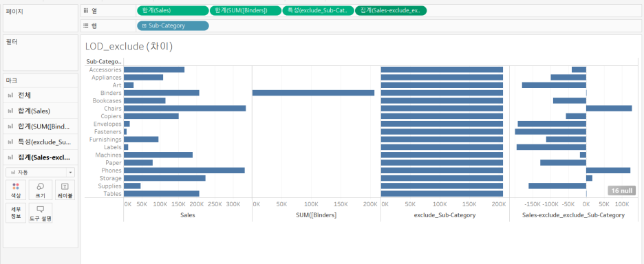Select the 집계(Sales-excl... marks card
This screenshot has width=644, height=264.
click(x=40, y=157)
